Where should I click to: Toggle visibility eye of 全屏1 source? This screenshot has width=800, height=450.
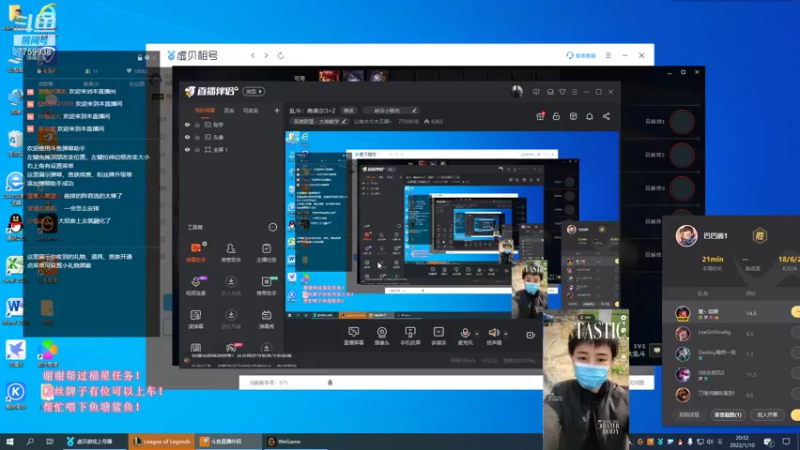tap(187, 149)
